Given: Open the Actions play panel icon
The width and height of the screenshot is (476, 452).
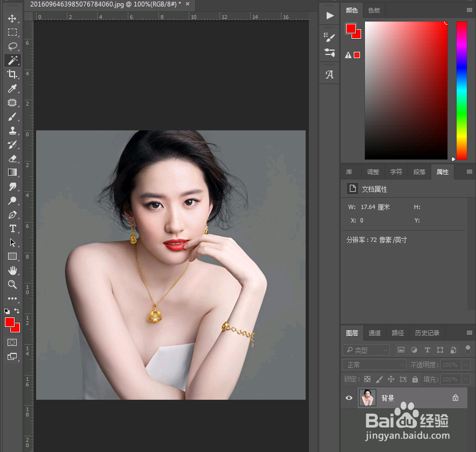Looking at the screenshot, I should pyautogui.click(x=329, y=16).
